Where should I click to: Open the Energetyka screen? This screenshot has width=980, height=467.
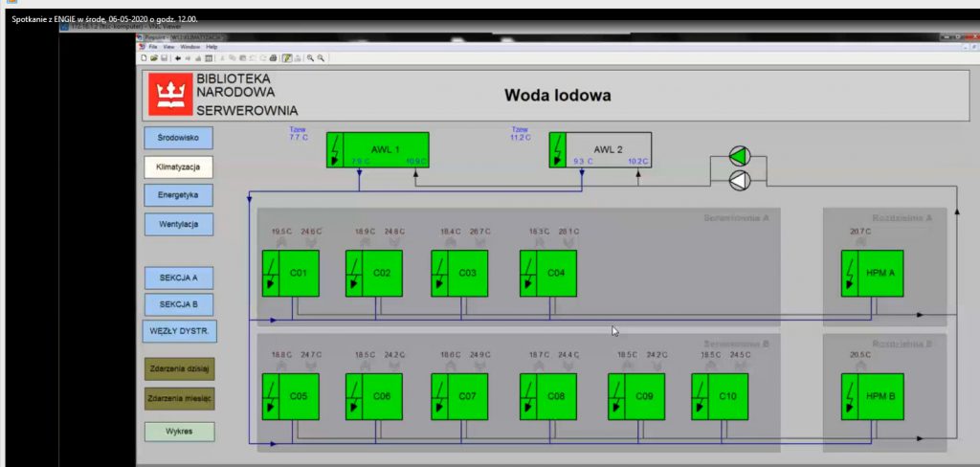178,195
